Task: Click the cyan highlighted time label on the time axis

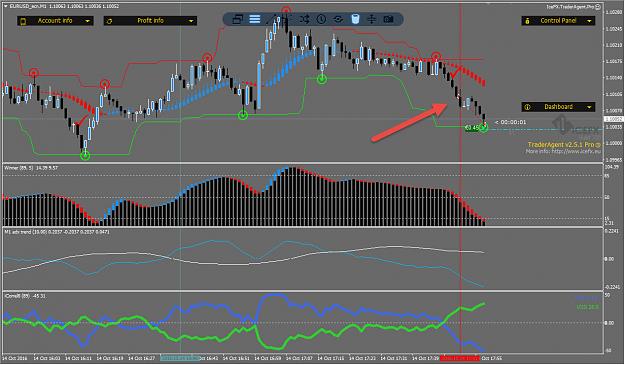Action: 179,358
